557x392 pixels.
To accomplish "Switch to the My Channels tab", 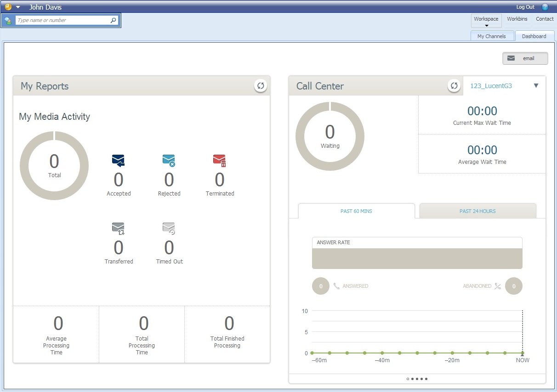I will tap(491, 36).
